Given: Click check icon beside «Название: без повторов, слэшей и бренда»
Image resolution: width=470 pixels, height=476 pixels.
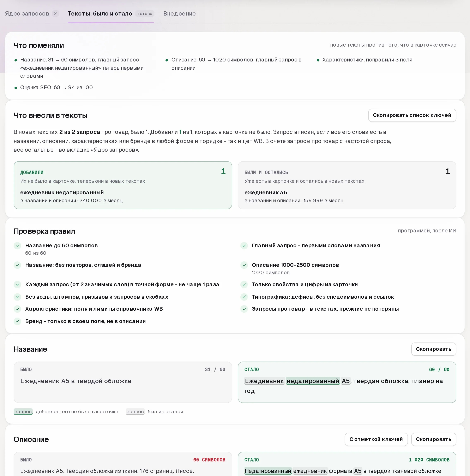Looking at the screenshot, I should tap(18, 265).
